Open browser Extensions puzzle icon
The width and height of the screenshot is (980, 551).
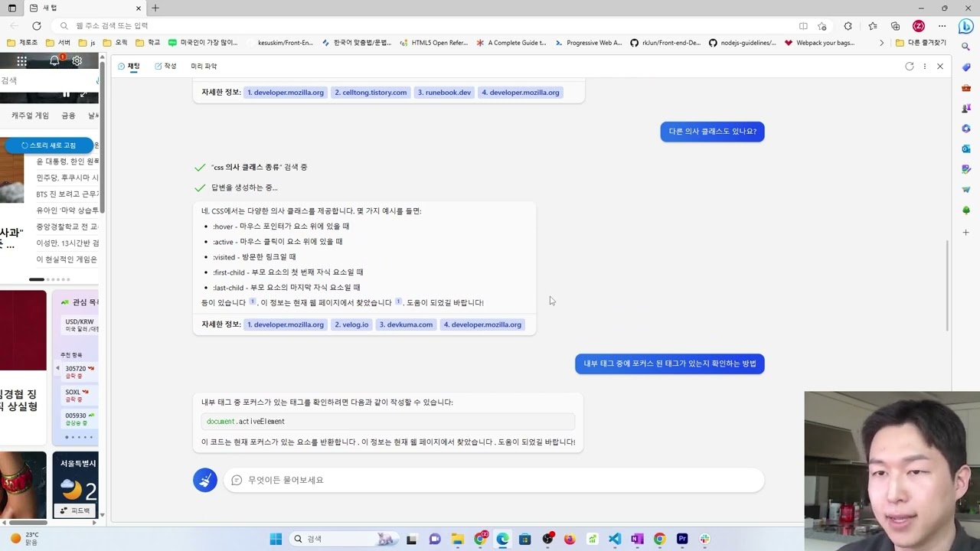848,26
